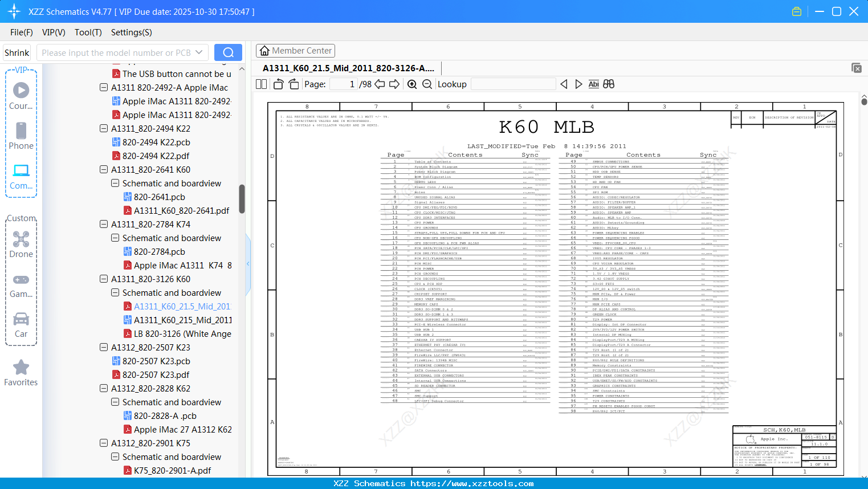The image size is (868, 489).
Task: Open the Member Center
Action: (295, 51)
